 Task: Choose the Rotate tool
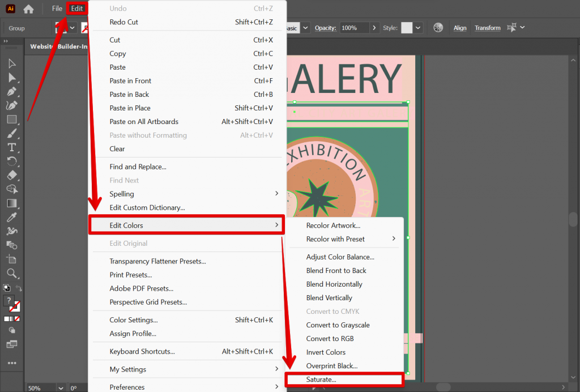(x=12, y=160)
